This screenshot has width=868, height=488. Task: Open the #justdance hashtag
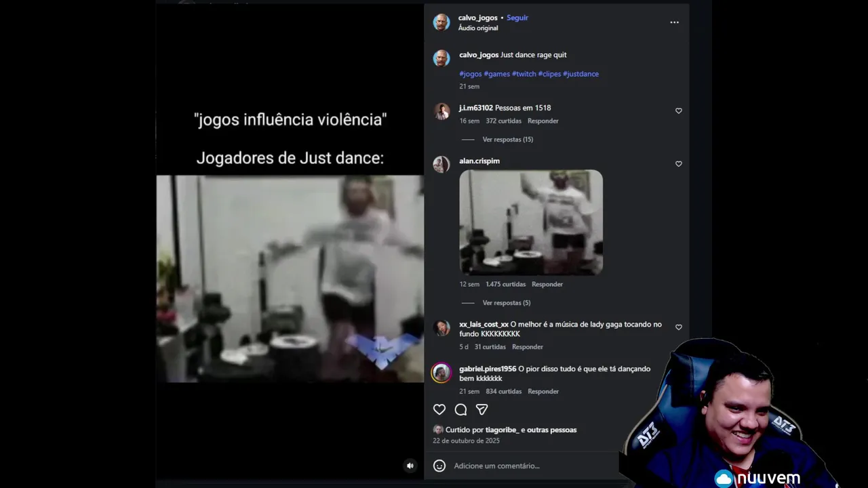(580, 74)
